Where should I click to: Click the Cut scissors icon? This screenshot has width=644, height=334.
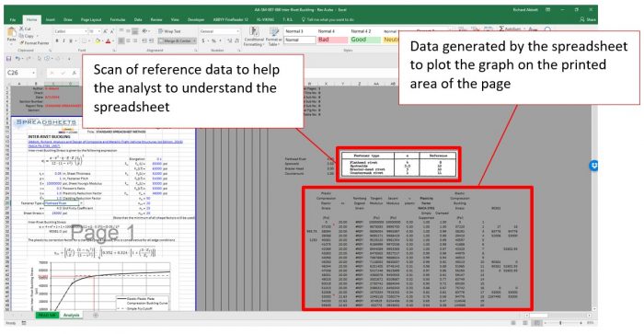point(22,29)
